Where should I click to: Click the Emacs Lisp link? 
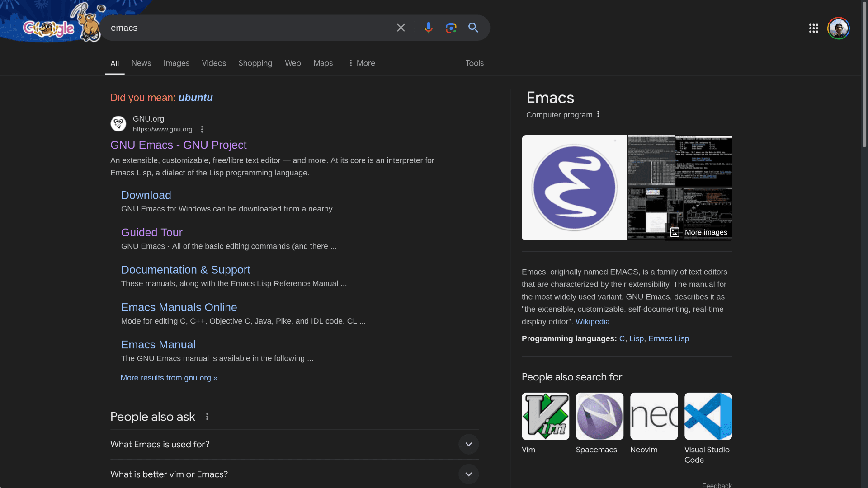coord(669,339)
